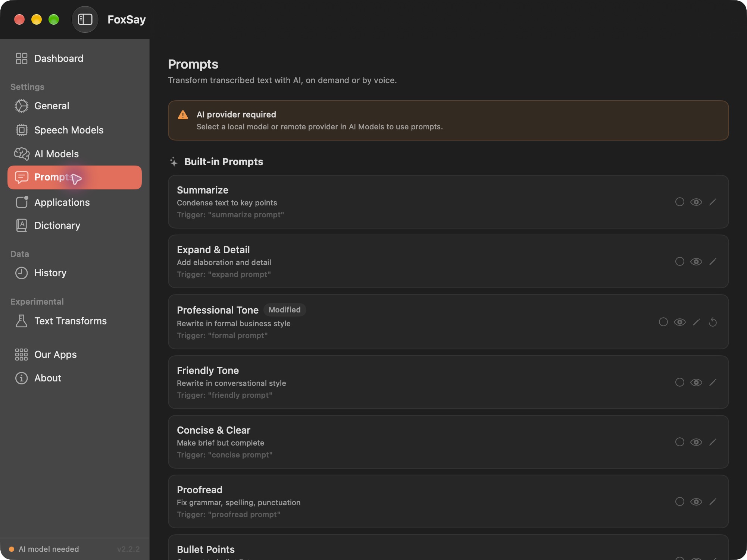Viewport: 747px width, 560px height.
Task: Enable the Proofread prompt circle
Action: pos(680,501)
